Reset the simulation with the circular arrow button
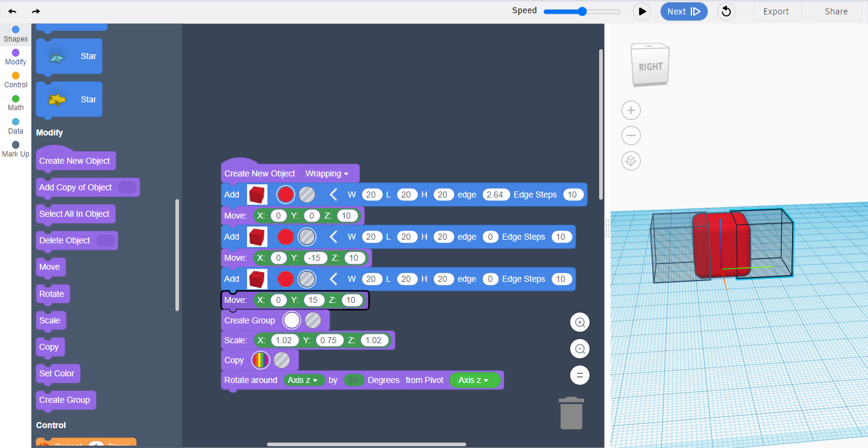Image resolution: width=868 pixels, height=448 pixels. coord(726,11)
